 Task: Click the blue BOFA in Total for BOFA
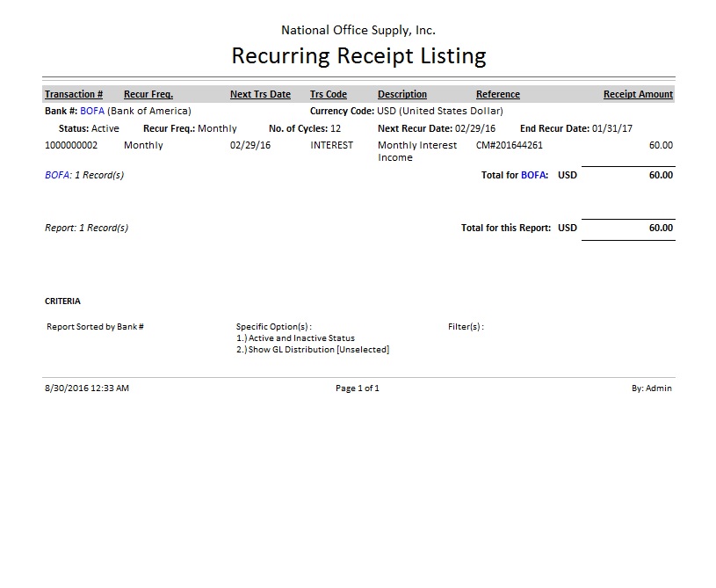pos(534,175)
